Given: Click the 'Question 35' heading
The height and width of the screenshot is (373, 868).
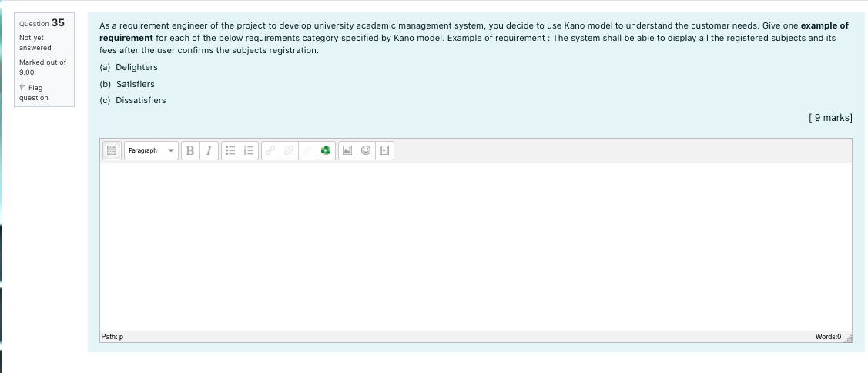Looking at the screenshot, I should [x=42, y=22].
